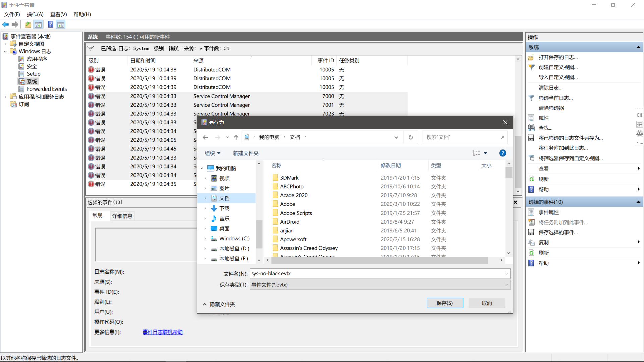Click the up-one-level arrow in Save As dialog
Viewport: 644px width, 362px height.
coord(236,137)
